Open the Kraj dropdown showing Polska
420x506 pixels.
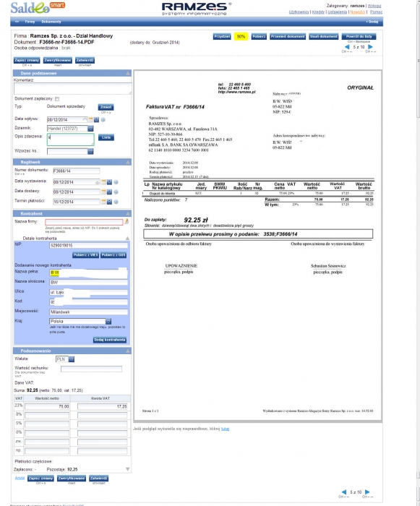coord(108,322)
